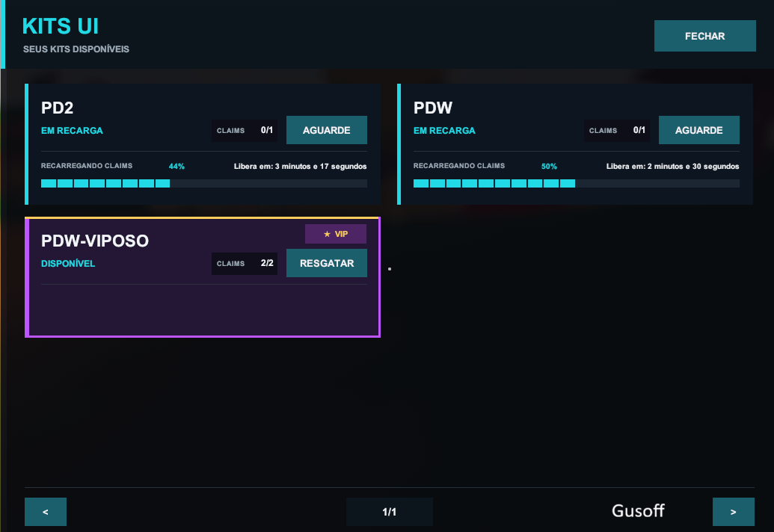Viewport: 774px width, 532px height.
Task: Click SEUS KITS DISPONÍVEIS subtitle
Action: (x=76, y=49)
